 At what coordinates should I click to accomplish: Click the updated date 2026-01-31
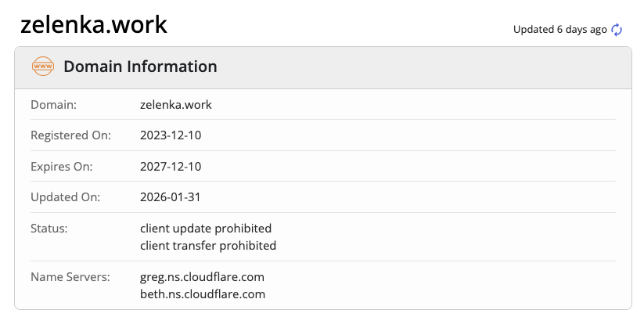pos(170,197)
